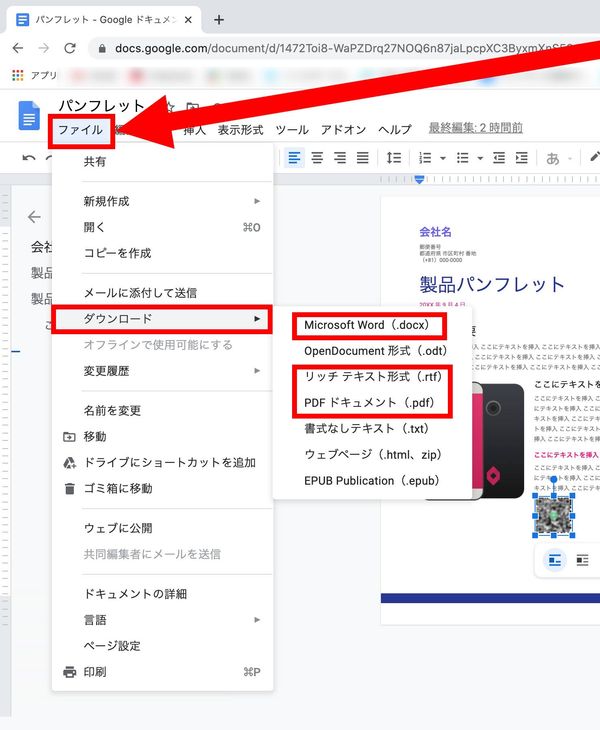600x730 pixels.
Task: Download as ウェブページ (.html, zip)
Action: click(372, 455)
